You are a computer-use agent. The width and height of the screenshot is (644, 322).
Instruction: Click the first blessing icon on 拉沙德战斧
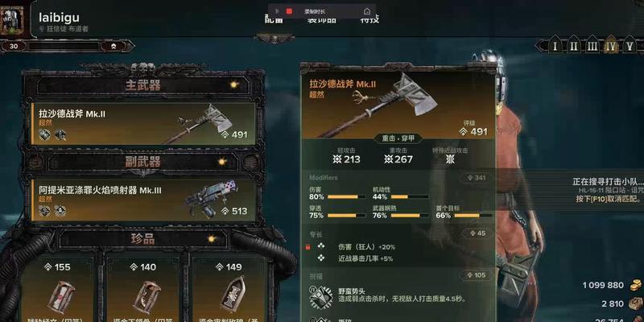click(44, 134)
